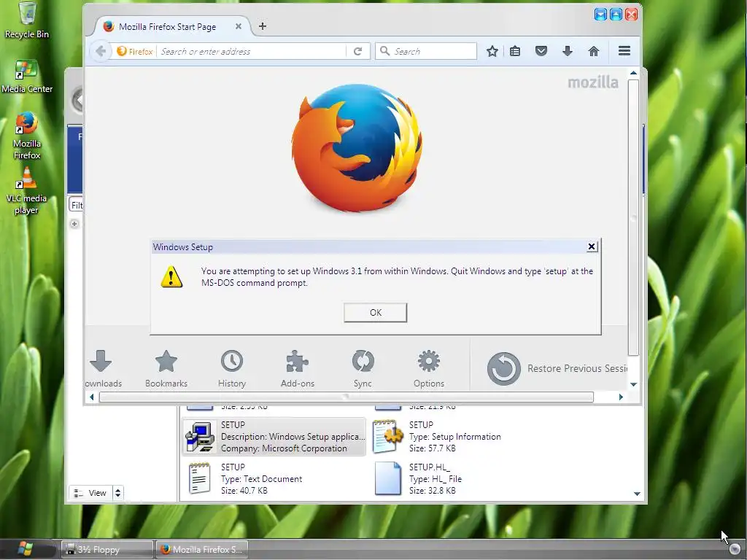The image size is (747, 560).
Task: Bookmark this page with the star icon
Action: coord(492,51)
